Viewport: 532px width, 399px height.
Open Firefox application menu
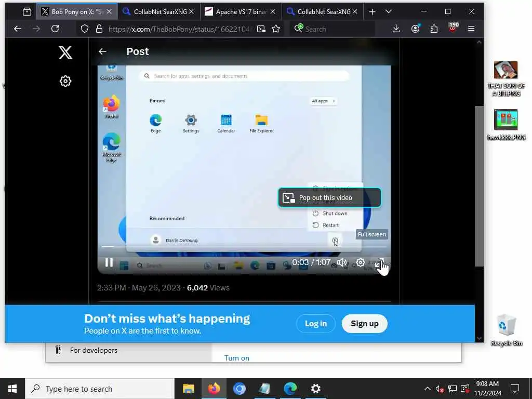(x=471, y=29)
